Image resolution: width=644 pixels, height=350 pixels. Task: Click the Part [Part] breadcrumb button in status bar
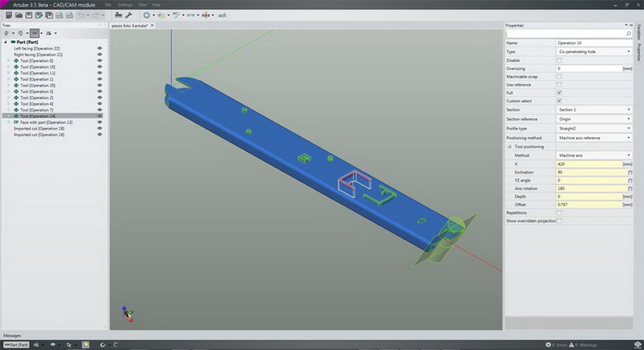click(16, 345)
